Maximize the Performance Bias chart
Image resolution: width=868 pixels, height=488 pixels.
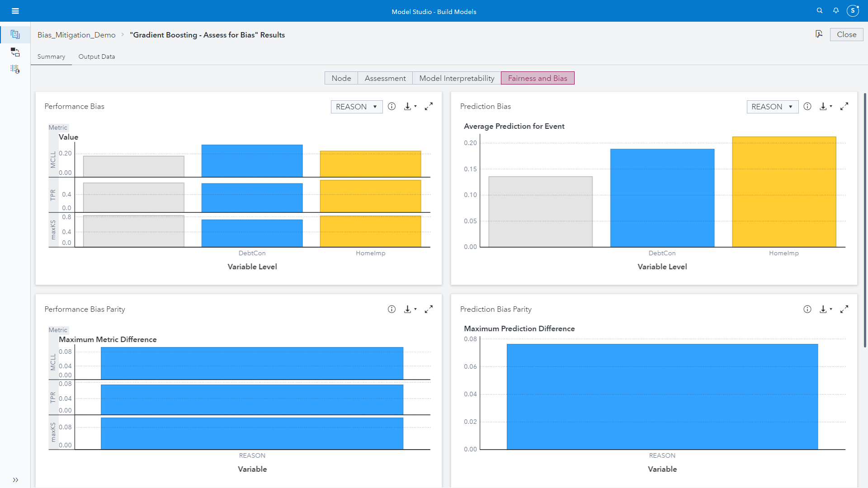[x=429, y=106]
